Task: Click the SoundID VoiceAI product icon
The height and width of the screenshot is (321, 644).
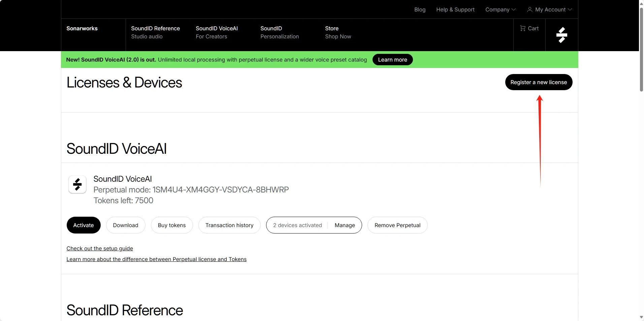Action: (77, 184)
